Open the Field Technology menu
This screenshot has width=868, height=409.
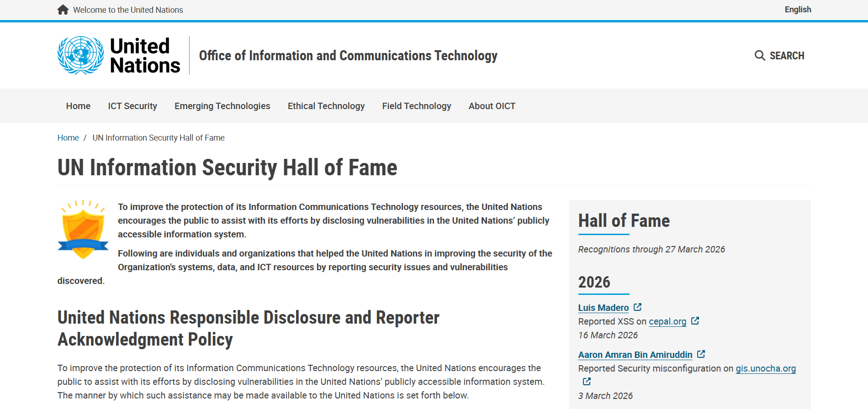[x=417, y=106]
